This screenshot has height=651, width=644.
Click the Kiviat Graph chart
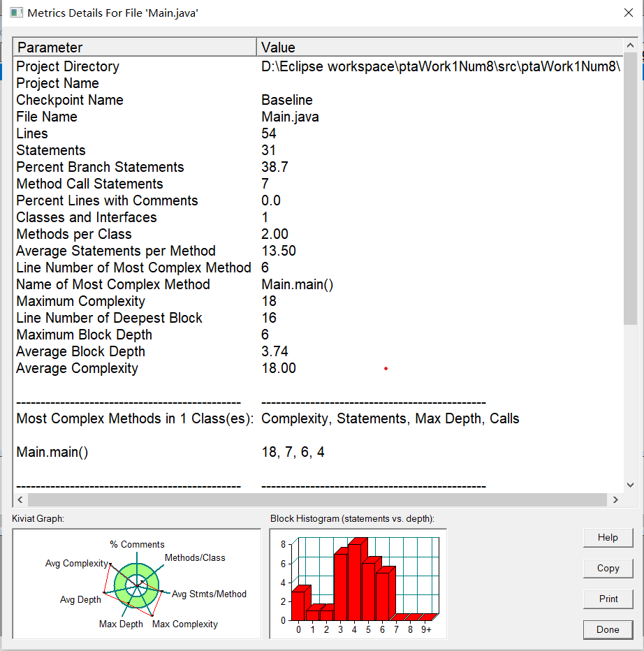(137, 584)
